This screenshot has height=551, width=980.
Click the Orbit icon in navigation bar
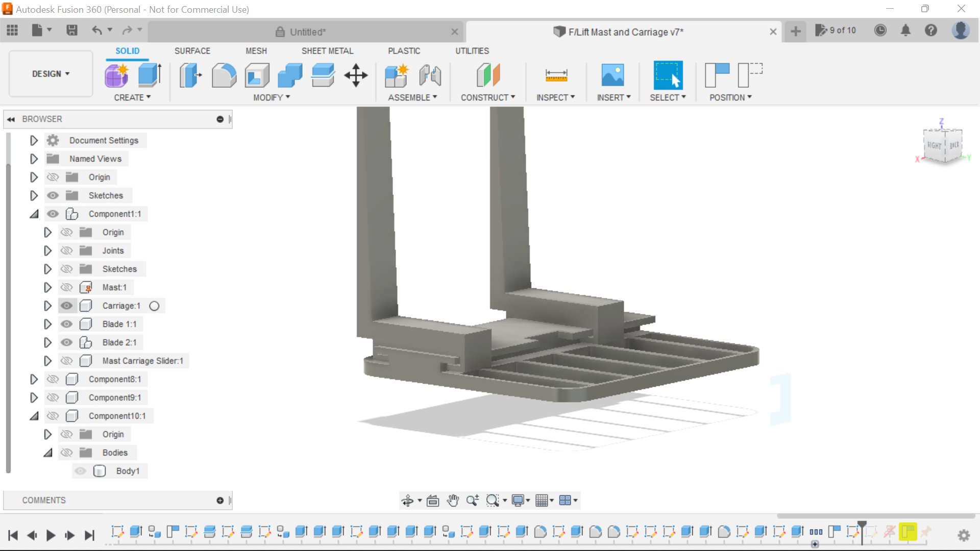point(408,500)
